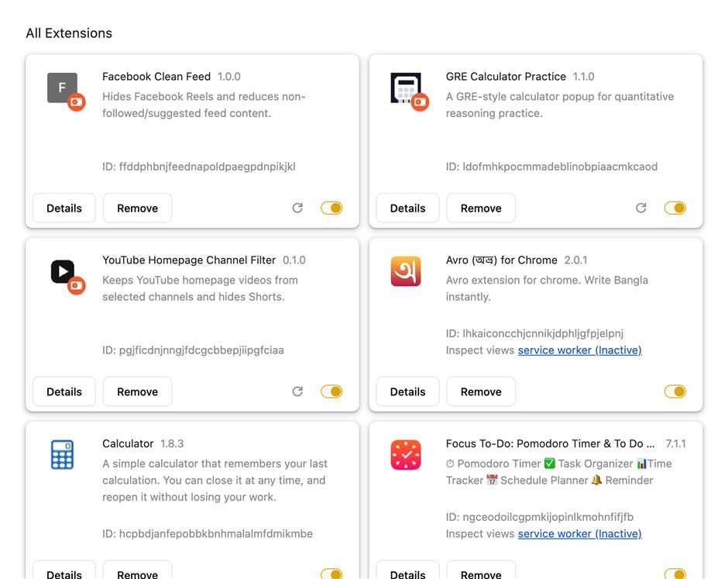Reload the GRE Calculator Practice extension
The height and width of the screenshot is (579, 728).
[x=641, y=208]
